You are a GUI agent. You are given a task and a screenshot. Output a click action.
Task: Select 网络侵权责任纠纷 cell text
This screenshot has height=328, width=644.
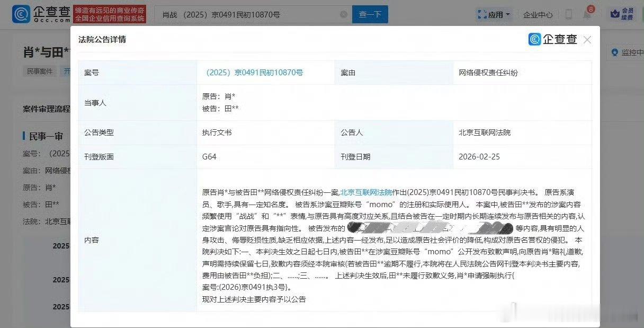(488, 73)
